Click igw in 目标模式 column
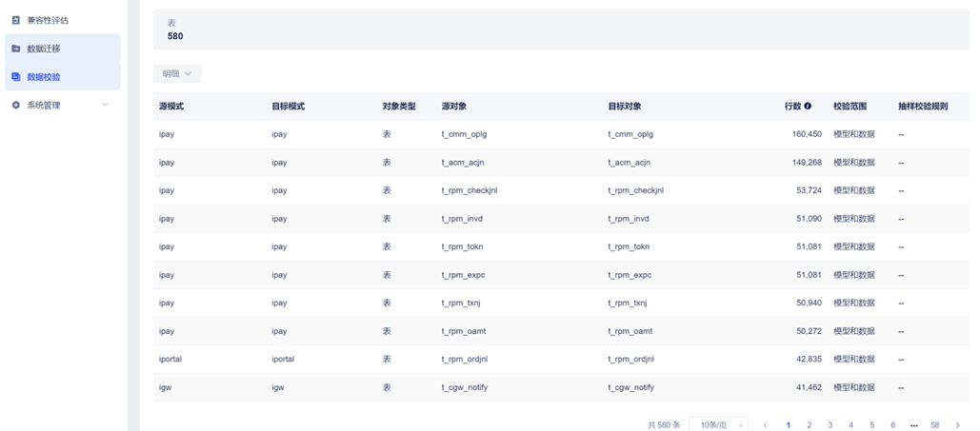 point(279,387)
